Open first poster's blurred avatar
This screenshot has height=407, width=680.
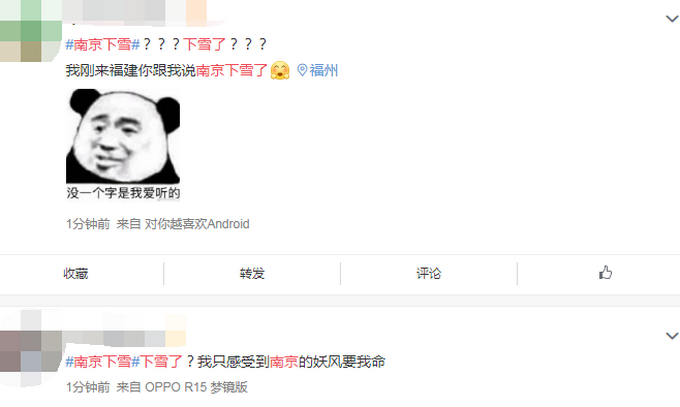[30, 30]
